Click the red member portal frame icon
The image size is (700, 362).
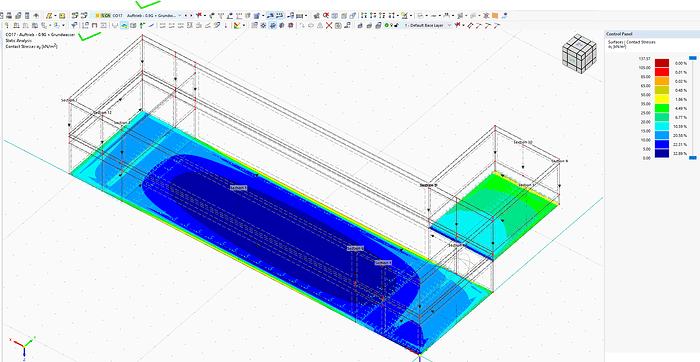click(x=94, y=25)
